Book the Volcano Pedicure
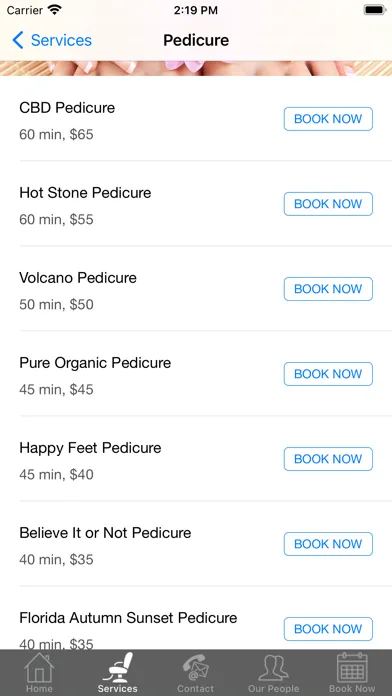 328,289
